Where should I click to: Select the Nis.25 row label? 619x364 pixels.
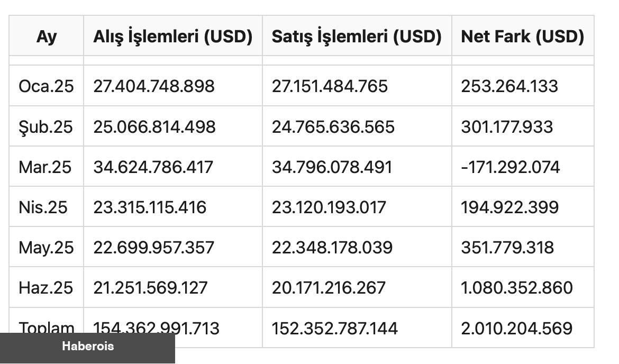(43, 207)
